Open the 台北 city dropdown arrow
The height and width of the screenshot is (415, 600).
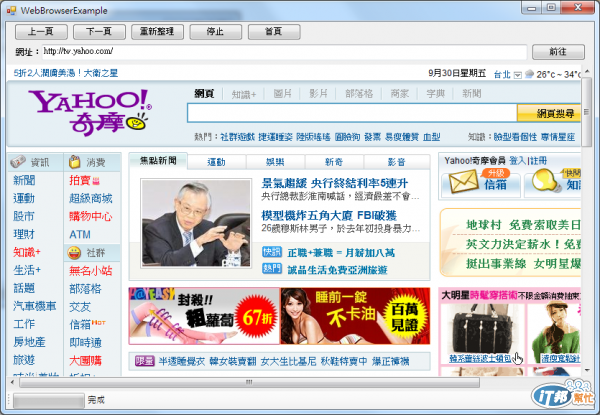pos(517,75)
